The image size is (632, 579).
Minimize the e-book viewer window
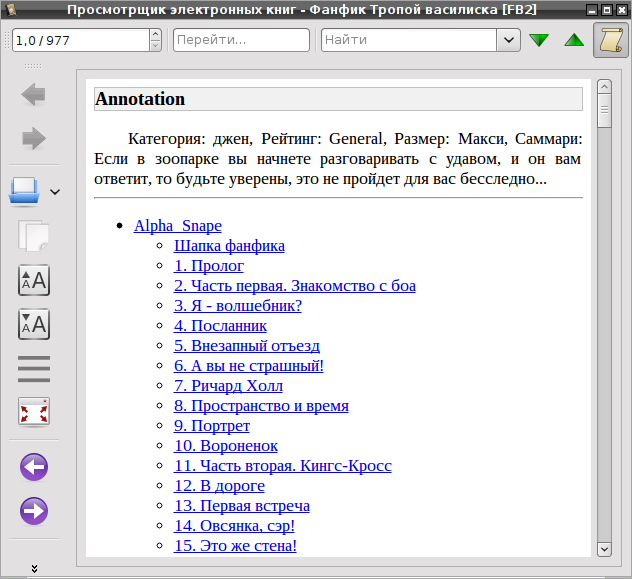[x=592, y=10]
